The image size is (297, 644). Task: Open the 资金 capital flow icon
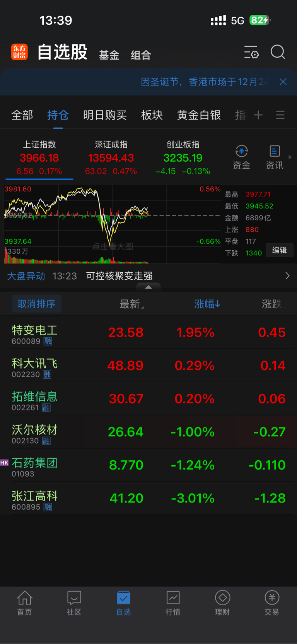[x=242, y=157]
